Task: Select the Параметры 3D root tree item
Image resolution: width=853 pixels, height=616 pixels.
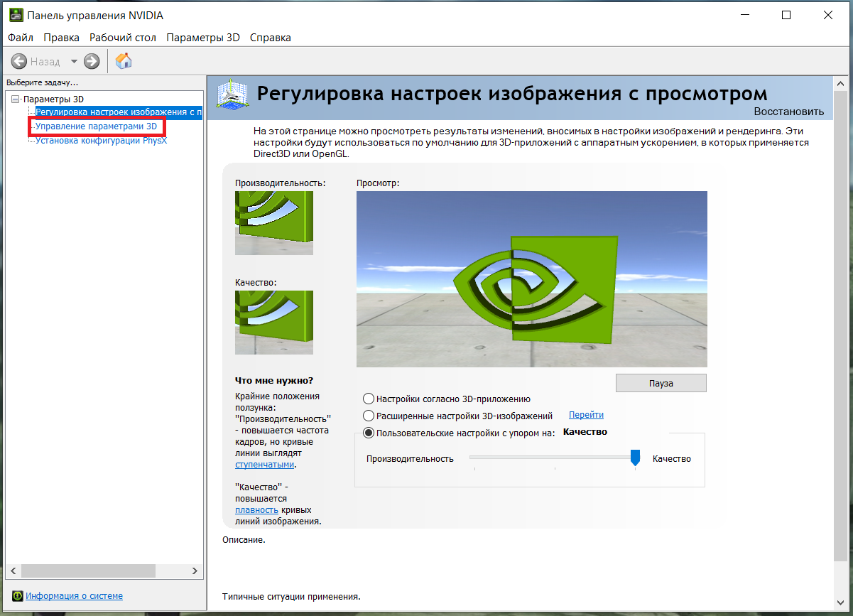Action: tap(53, 99)
